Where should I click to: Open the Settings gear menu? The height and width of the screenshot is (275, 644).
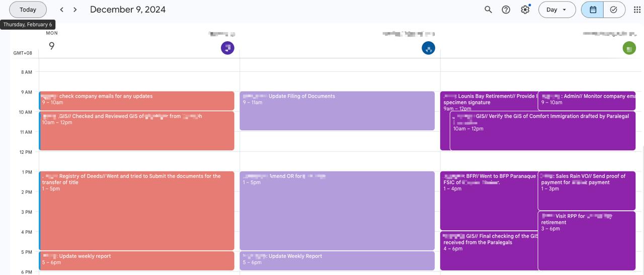[525, 10]
